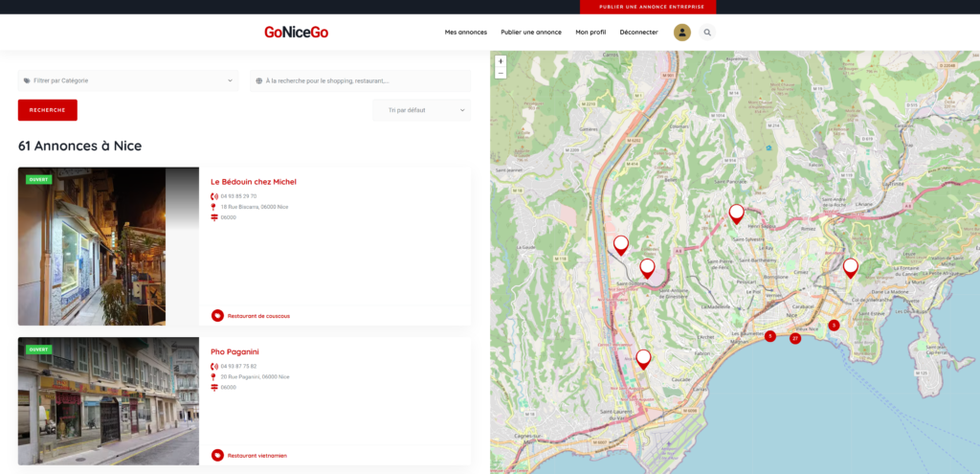The image size is (980, 474).
Task: Click the map cluster marker showing 27
Action: (795, 338)
